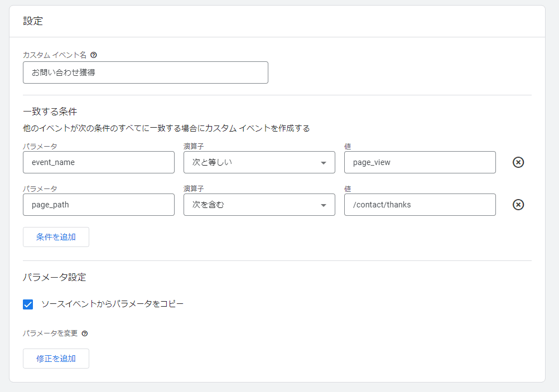This screenshot has height=392, width=559.
Task: Click the パラメータ設定 section heading
Action: click(55, 277)
